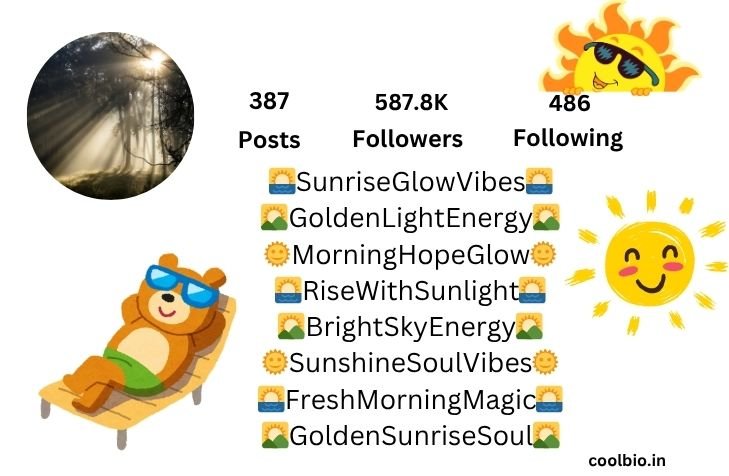The image size is (729, 476).
Task: Select the SunshineSoulVibes text line
Action: point(411,363)
